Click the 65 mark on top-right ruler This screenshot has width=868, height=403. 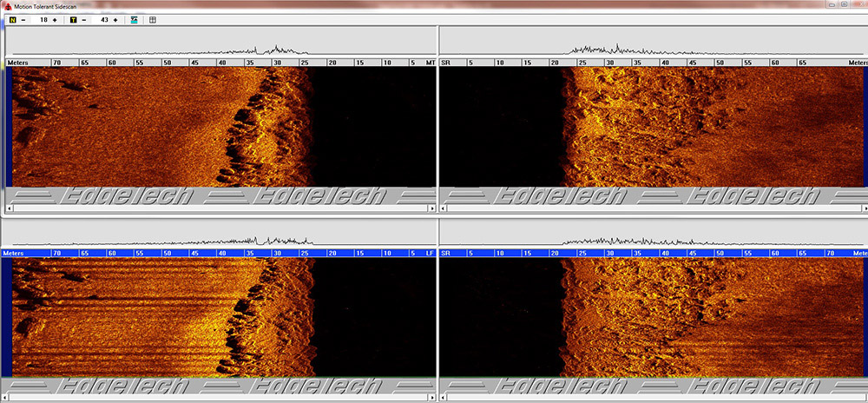(802, 63)
